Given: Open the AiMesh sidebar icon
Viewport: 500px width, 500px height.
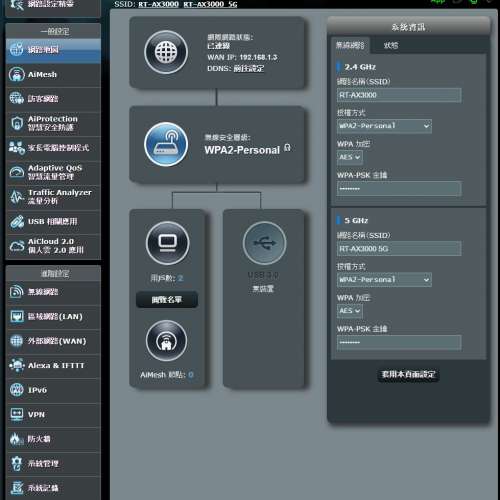Looking at the screenshot, I should coord(17,74).
